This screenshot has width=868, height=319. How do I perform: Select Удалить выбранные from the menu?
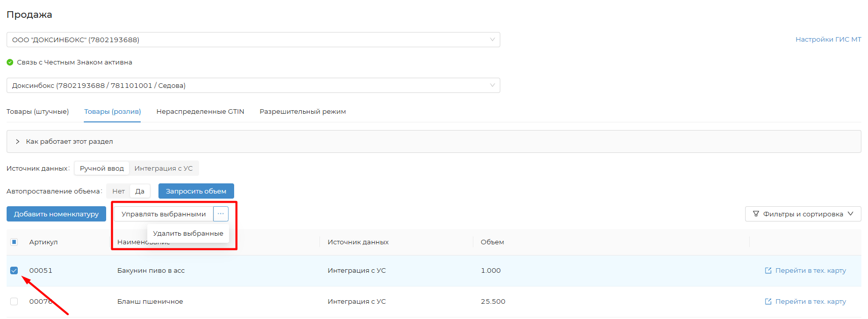188,234
